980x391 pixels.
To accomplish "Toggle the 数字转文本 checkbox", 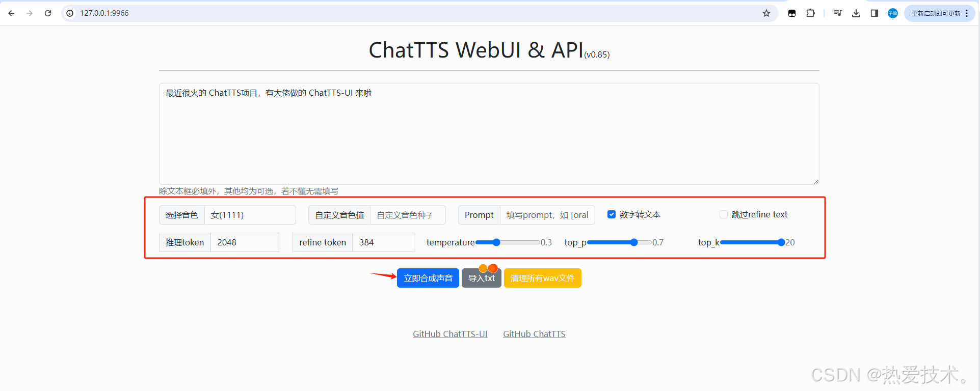I will (612, 214).
